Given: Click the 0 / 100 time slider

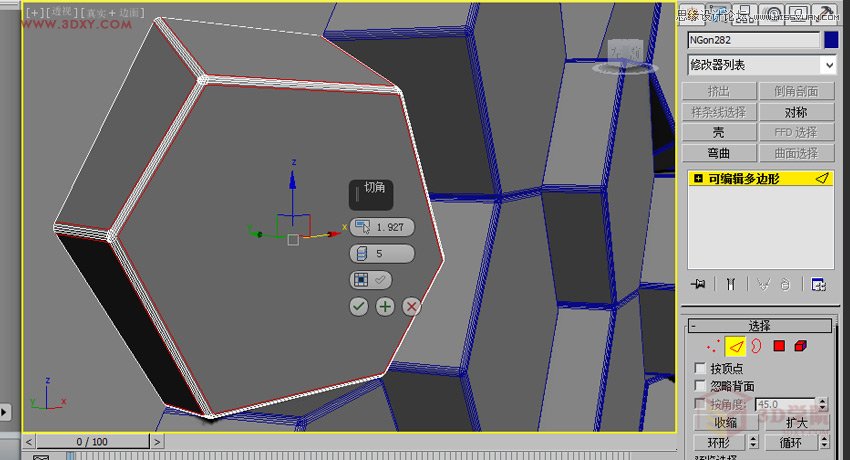Looking at the screenshot, I should (92, 442).
